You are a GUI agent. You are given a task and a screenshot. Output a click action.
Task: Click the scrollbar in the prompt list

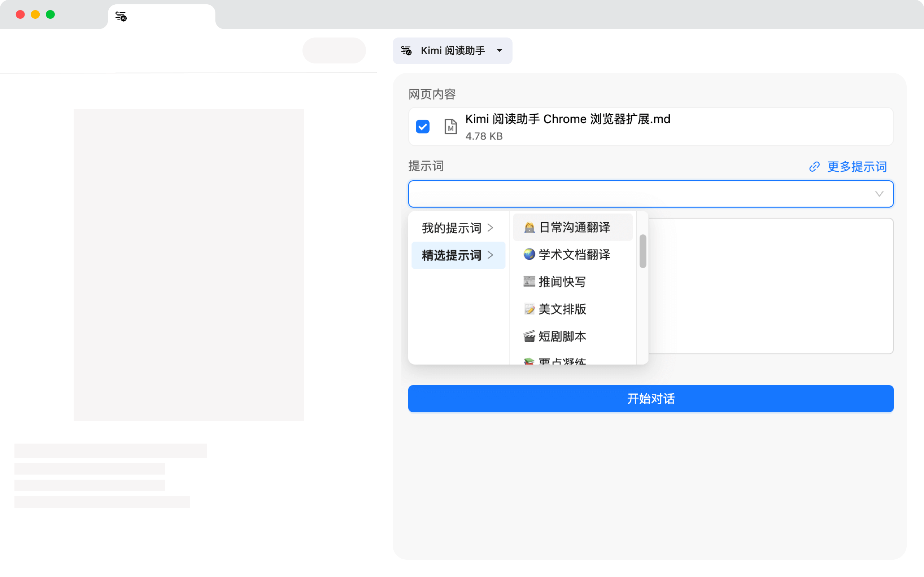tap(643, 252)
